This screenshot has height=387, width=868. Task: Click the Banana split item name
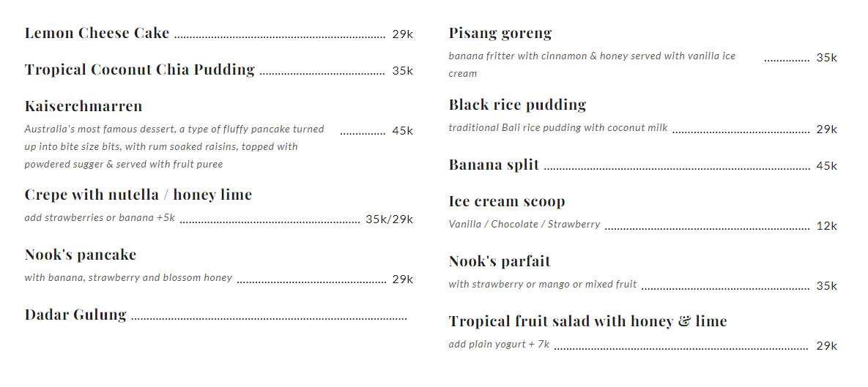click(494, 165)
